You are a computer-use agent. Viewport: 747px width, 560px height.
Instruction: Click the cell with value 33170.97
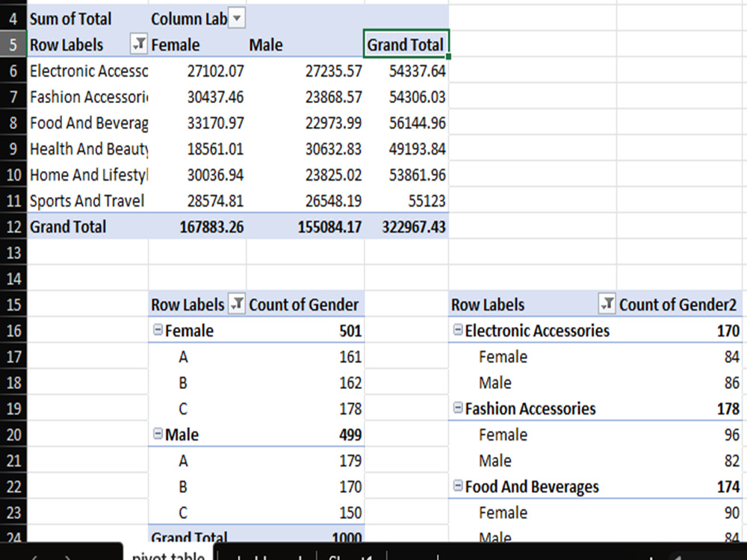(x=197, y=123)
